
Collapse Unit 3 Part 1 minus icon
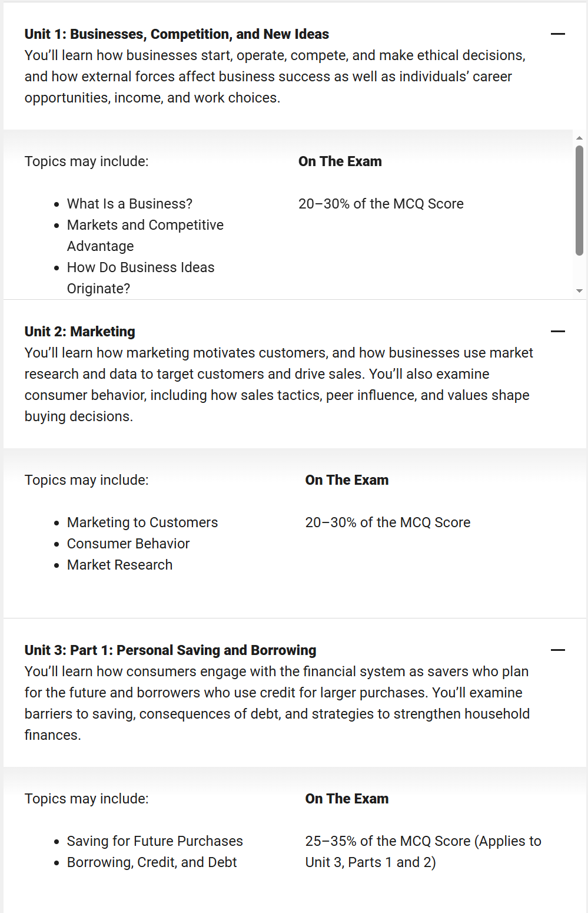click(557, 650)
